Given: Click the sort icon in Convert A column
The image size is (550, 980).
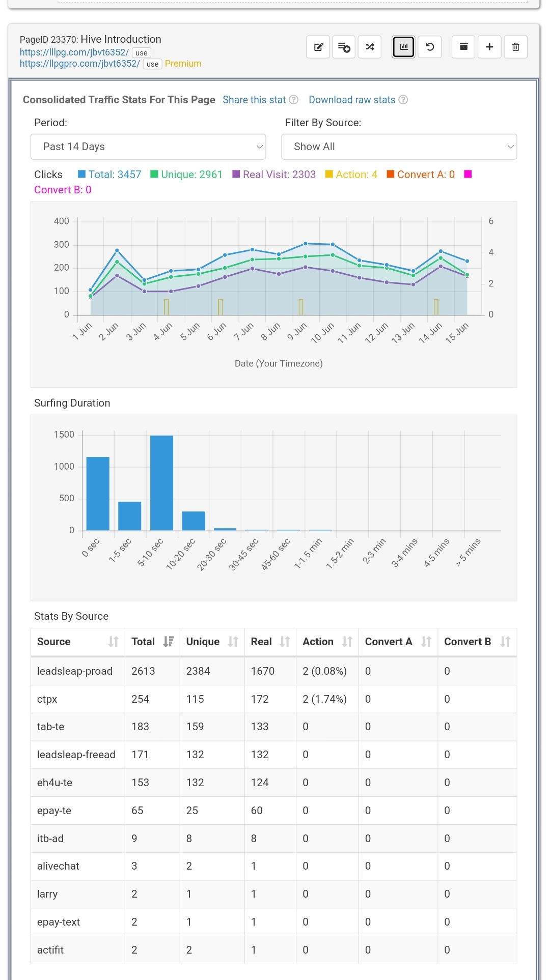Looking at the screenshot, I should (426, 642).
